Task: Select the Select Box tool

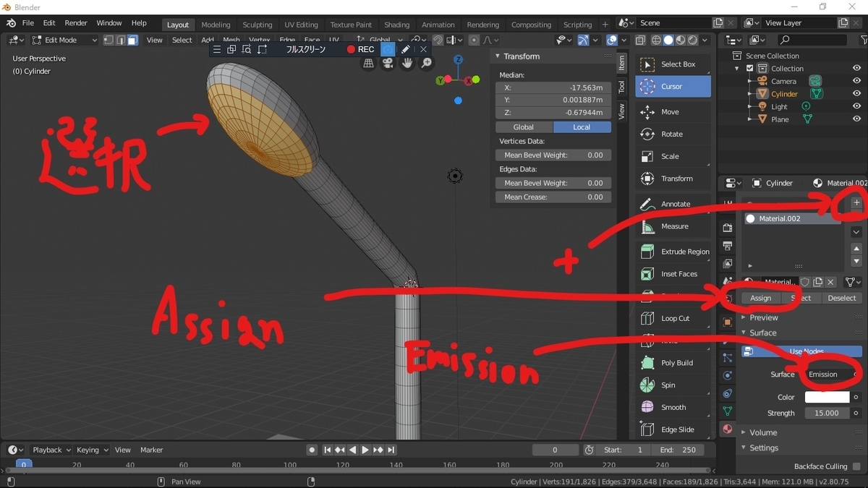Action: pos(673,64)
